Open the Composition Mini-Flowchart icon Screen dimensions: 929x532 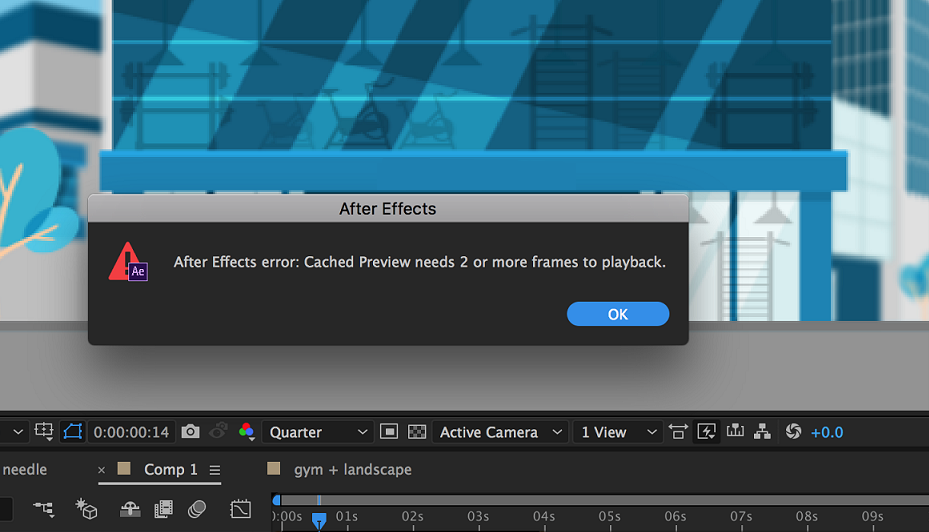tap(44, 509)
